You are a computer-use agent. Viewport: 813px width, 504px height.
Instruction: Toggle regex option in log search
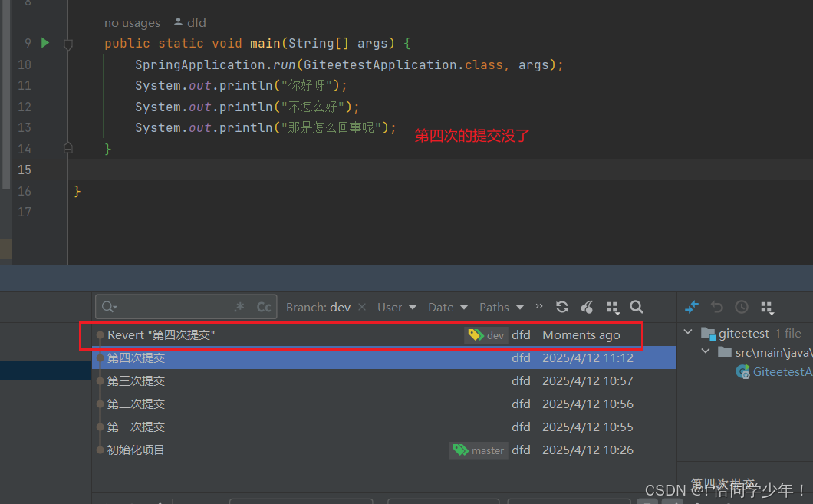click(239, 307)
